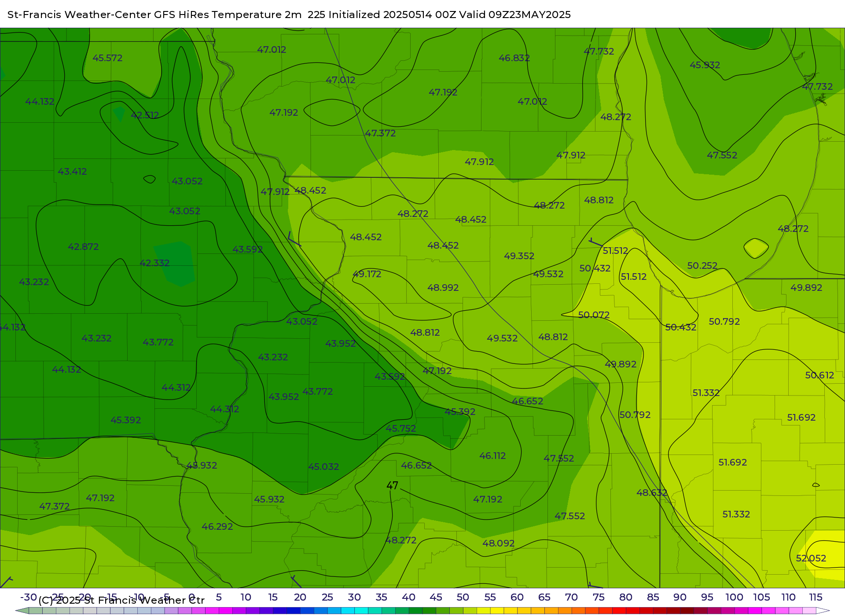Click the 42.512 temperature reading
This screenshot has width=845, height=616.
pyautogui.click(x=145, y=115)
